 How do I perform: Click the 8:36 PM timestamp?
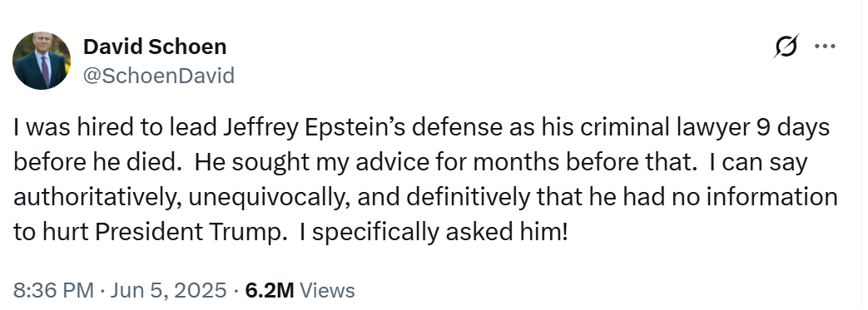[x=53, y=290]
